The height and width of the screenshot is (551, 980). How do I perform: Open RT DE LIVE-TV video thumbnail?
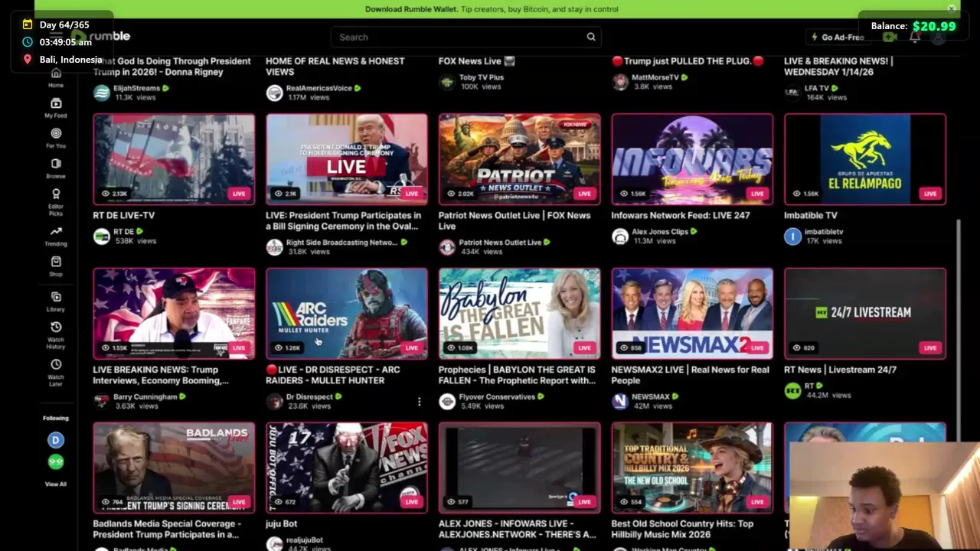pos(174,159)
